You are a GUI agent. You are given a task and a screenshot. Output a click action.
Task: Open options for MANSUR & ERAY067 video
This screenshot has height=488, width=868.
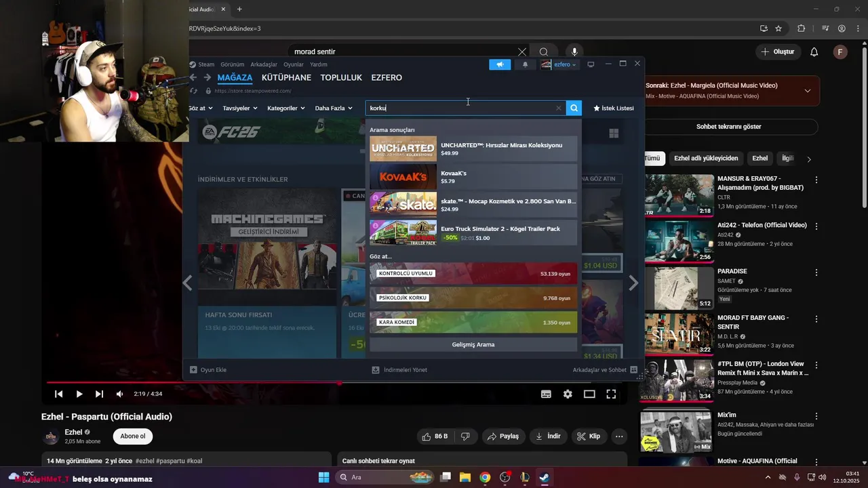816,180
